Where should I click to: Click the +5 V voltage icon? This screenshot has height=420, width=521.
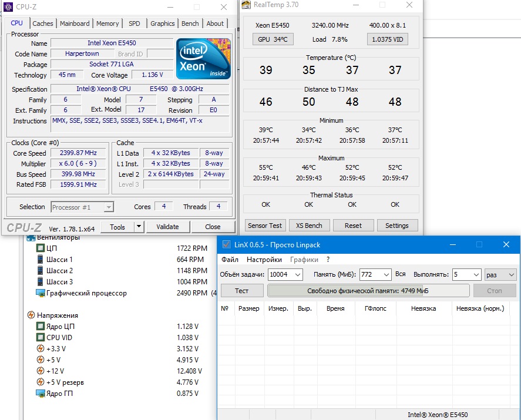click(x=40, y=359)
